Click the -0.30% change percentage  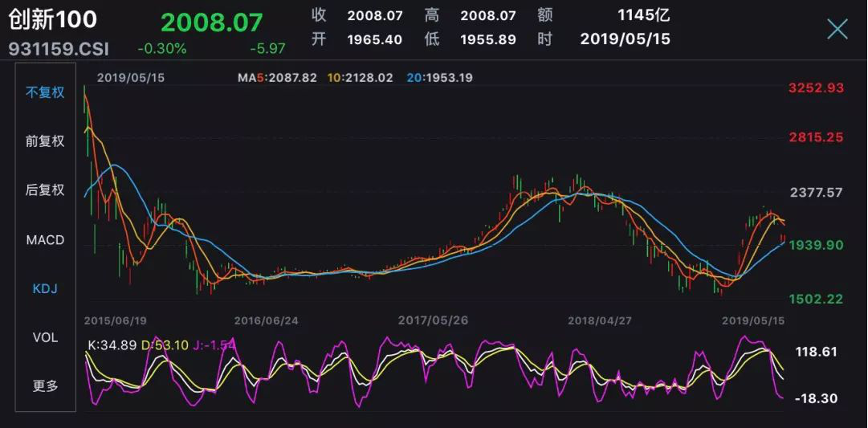162,49
